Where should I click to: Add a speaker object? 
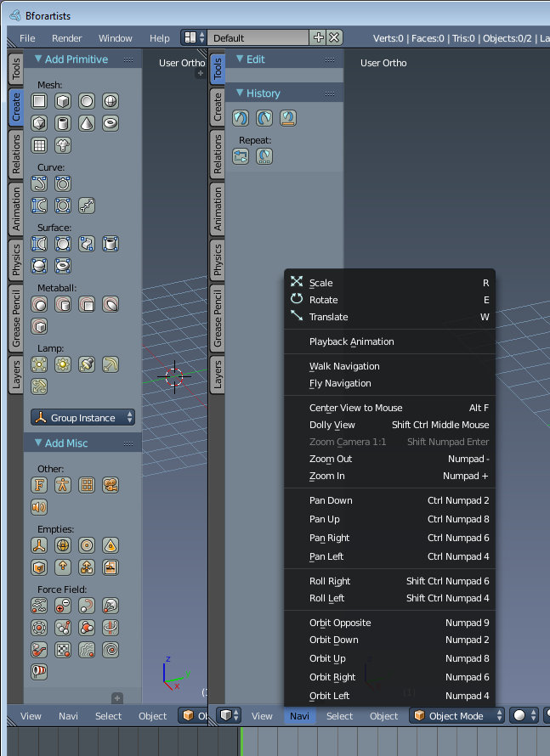pyautogui.click(x=39, y=507)
